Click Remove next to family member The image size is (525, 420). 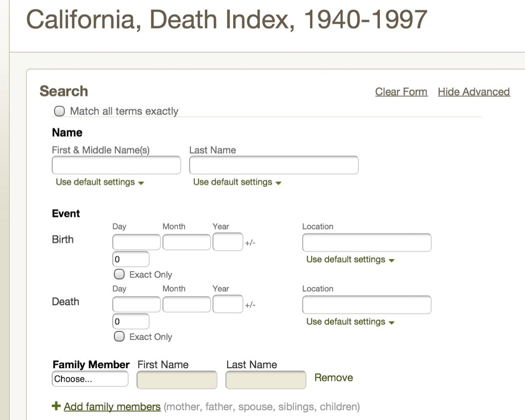[333, 378]
